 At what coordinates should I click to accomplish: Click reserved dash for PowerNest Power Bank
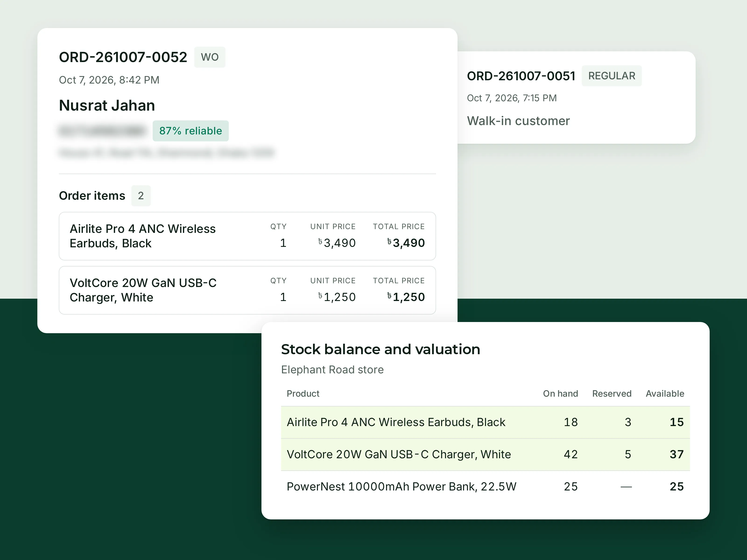[626, 487]
